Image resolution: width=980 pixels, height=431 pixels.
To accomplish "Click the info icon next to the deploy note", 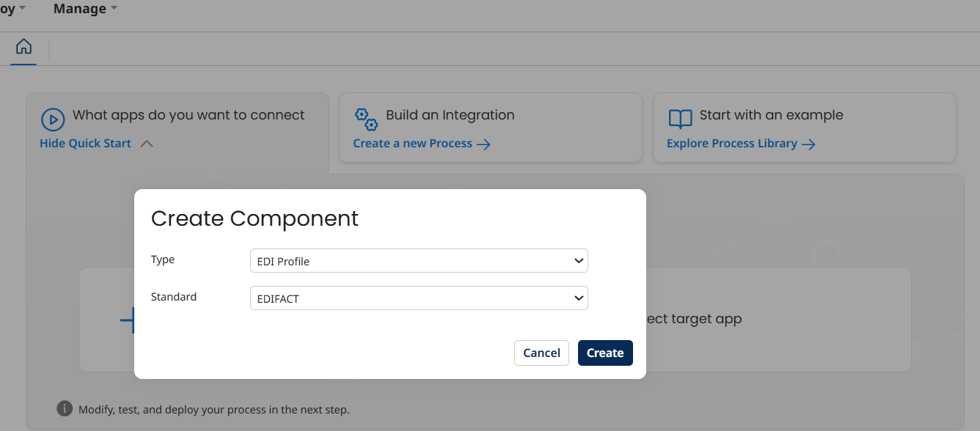I will coord(66,409).
